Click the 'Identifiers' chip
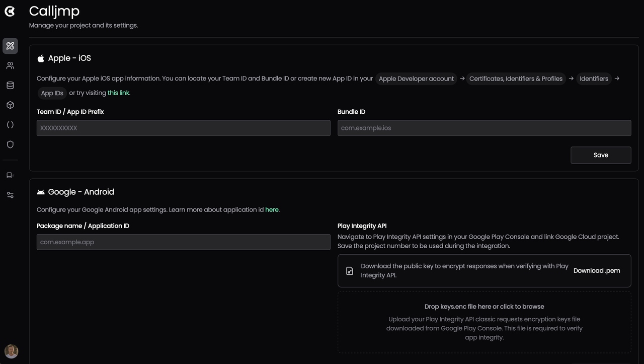 pos(594,79)
